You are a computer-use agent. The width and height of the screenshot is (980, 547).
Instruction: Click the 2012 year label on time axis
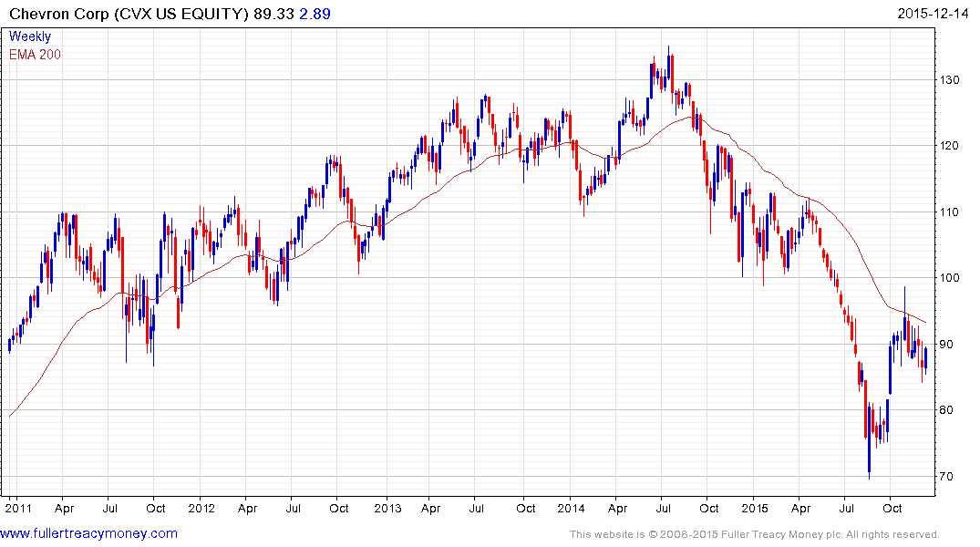pos(201,508)
